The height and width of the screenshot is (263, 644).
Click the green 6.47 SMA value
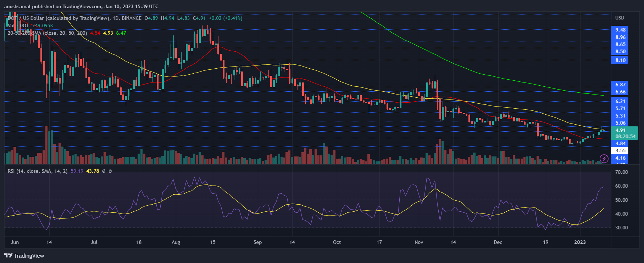[x=121, y=33]
